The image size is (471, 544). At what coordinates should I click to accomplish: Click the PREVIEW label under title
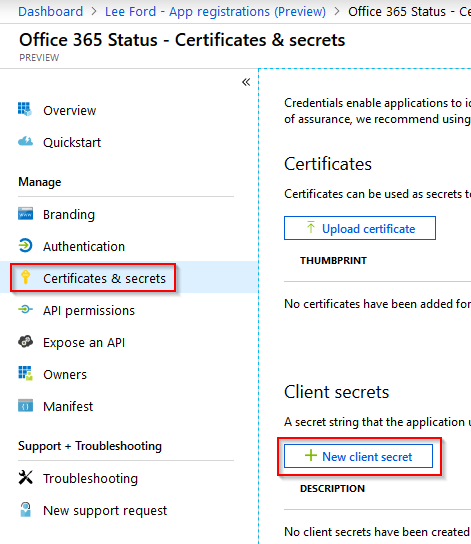(x=39, y=58)
